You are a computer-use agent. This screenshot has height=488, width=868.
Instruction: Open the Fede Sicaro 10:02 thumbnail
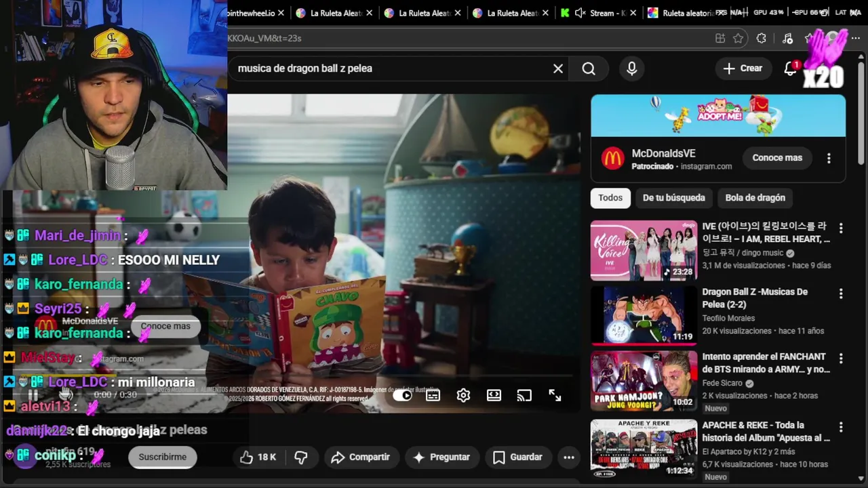(x=644, y=380)
